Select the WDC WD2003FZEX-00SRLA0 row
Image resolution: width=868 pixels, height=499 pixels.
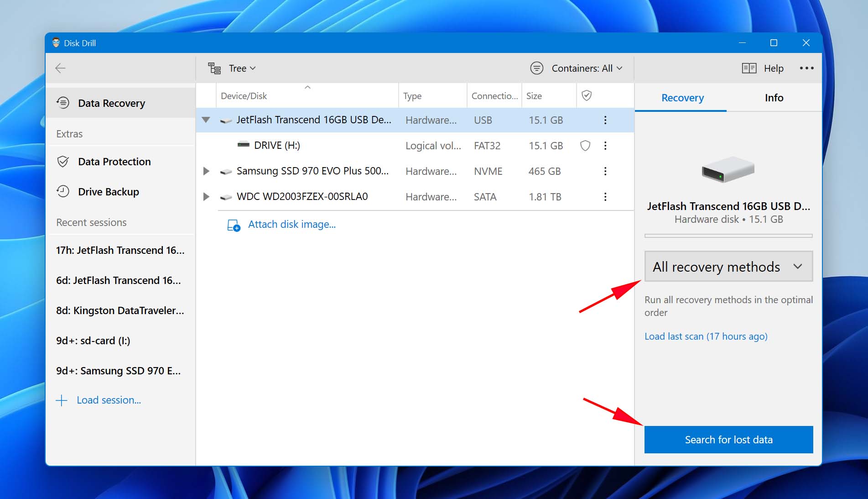click(415, 197)
